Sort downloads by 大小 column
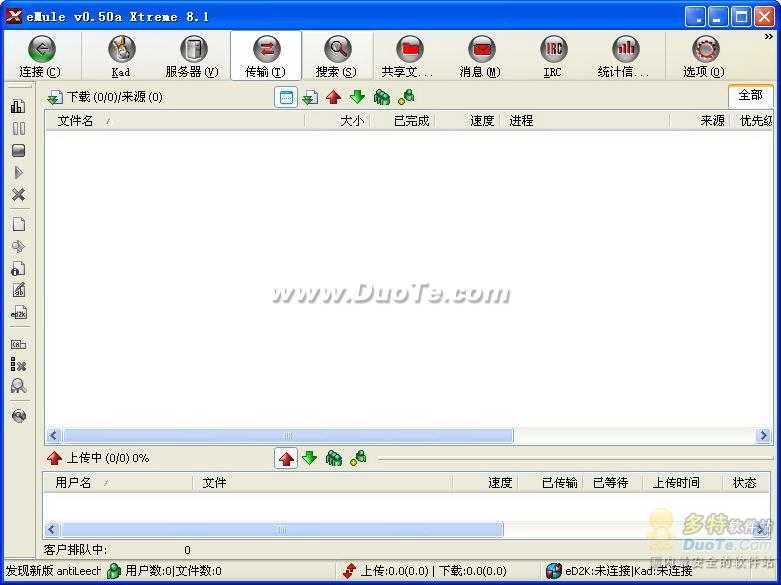This screenshot has width=781, height=585. coord(337,121)
